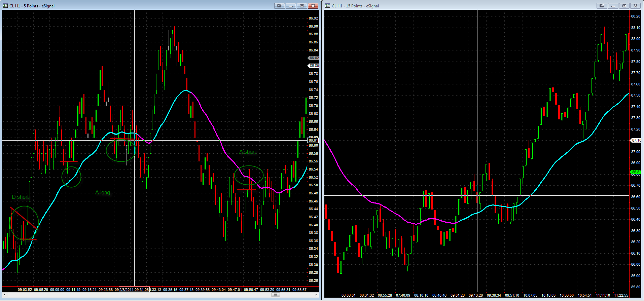Click the right scroll arrow of the 5 Points chart
The image size is (644, 301).
pyautogui.click(x=316, y=295)
